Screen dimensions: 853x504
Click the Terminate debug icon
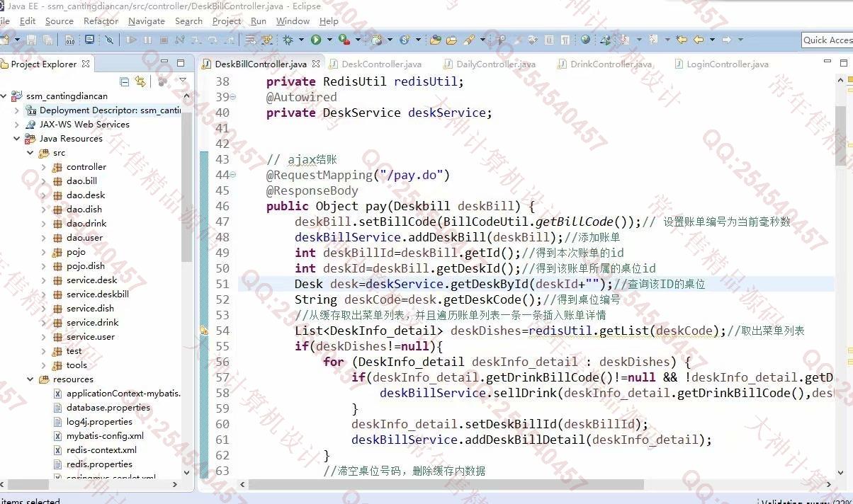click(164, 40)
